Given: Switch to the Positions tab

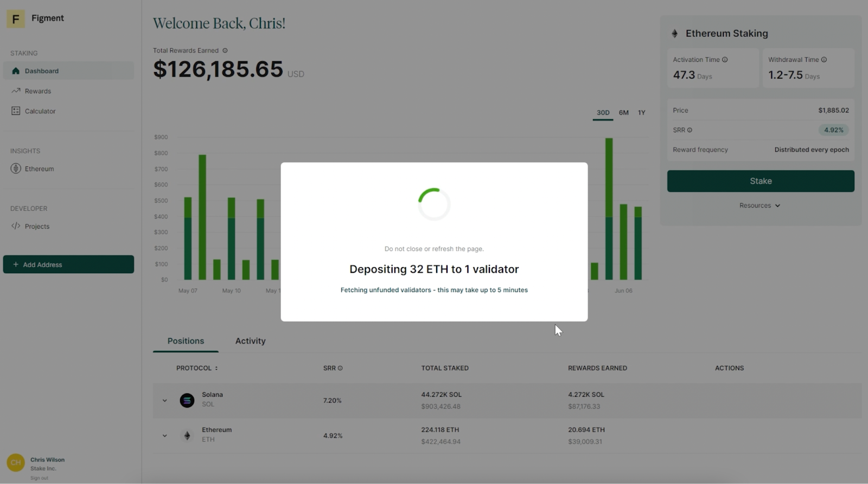Looking at the screenshot, I should point(186,341).
